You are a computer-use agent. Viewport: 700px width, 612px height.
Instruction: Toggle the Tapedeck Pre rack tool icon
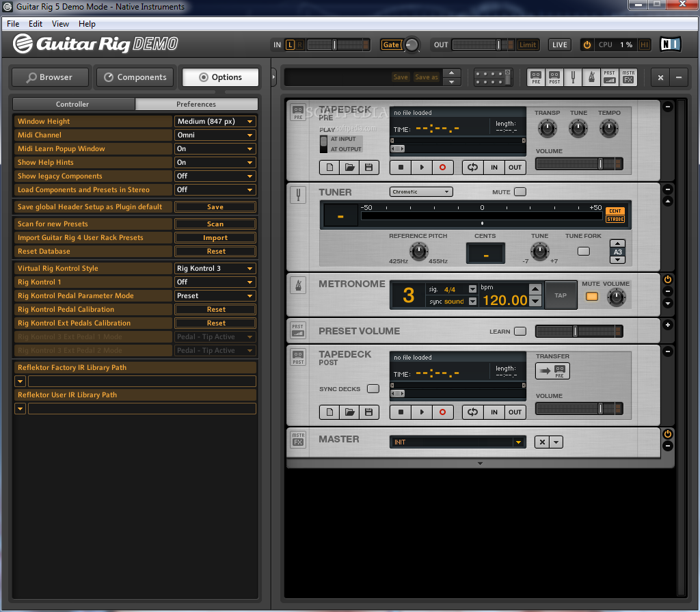coord(536,77)
